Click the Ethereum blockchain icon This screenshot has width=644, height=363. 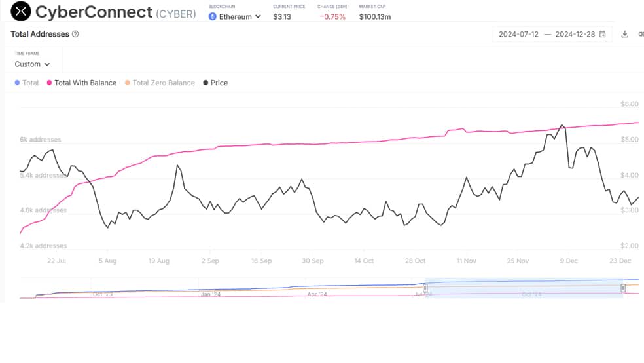212,17
